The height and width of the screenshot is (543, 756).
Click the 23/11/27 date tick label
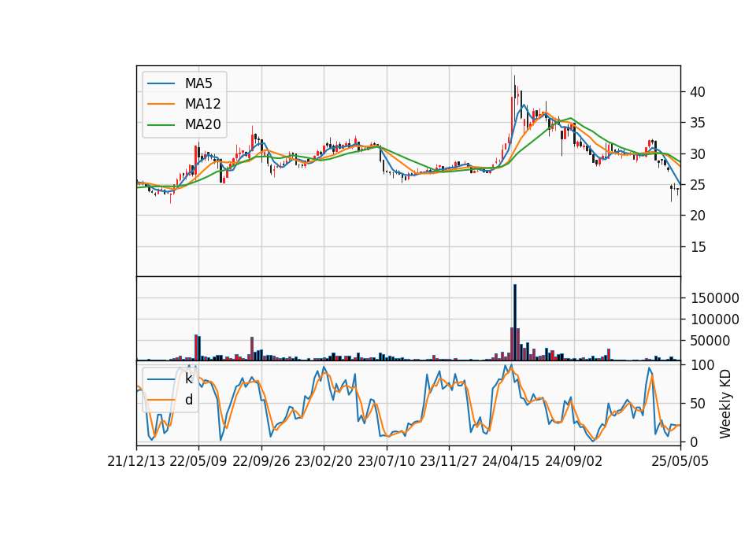449,461
